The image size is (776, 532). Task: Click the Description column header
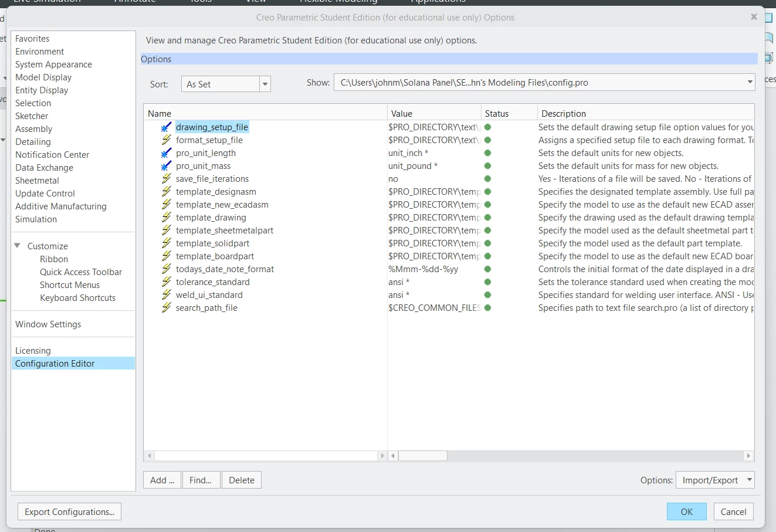646,114
